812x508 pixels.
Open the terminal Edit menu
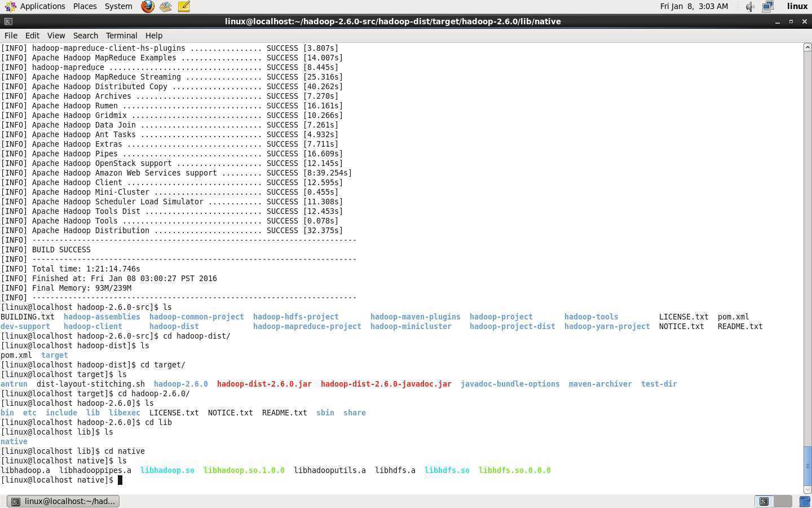tap(32, 35)
